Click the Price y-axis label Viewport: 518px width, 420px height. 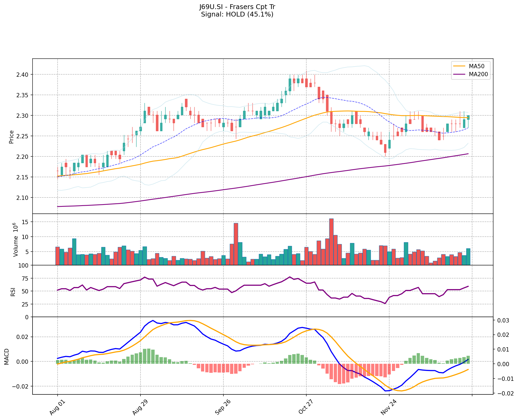(11, 137)
